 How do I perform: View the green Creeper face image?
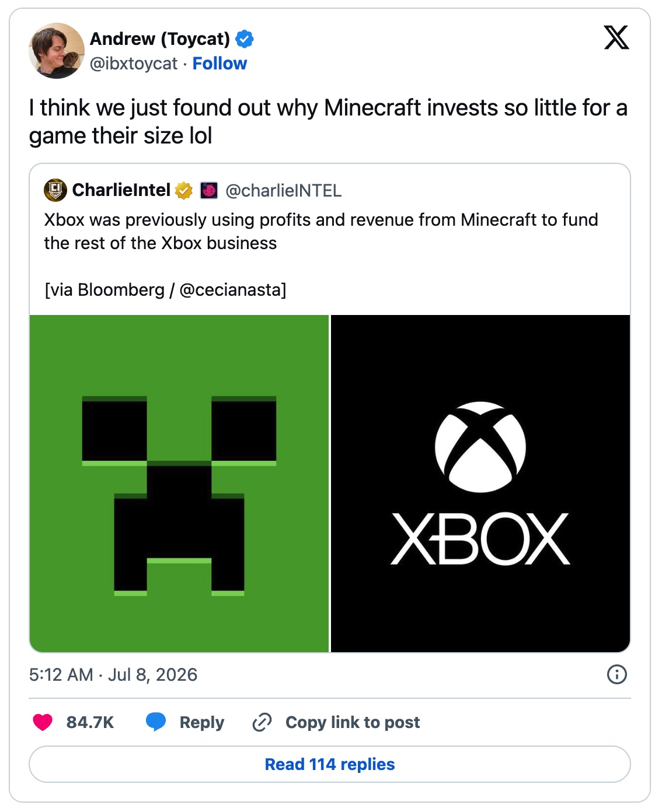[179, 484]
